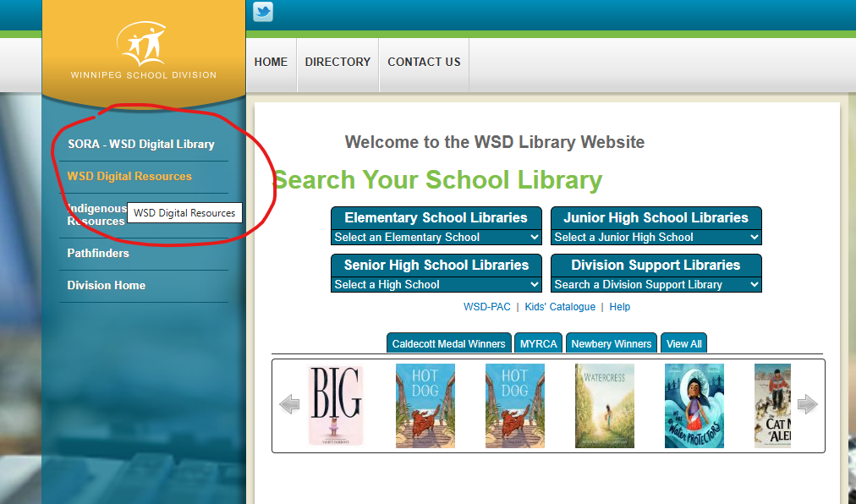856x504 pixels.
Task: Click the Winnipeg School Division logo
Action: click(143, 49)
